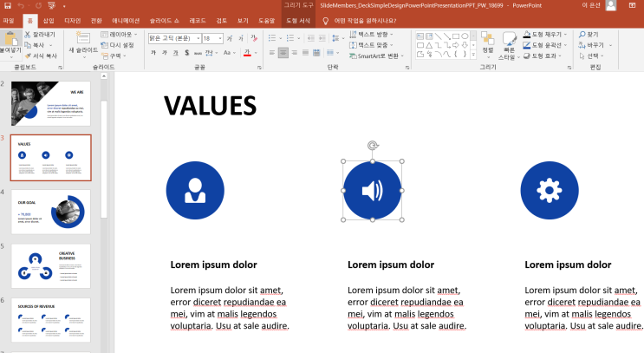Toggle strikethrough text formatting
This screenshot has width=644, height=353.
198,53
